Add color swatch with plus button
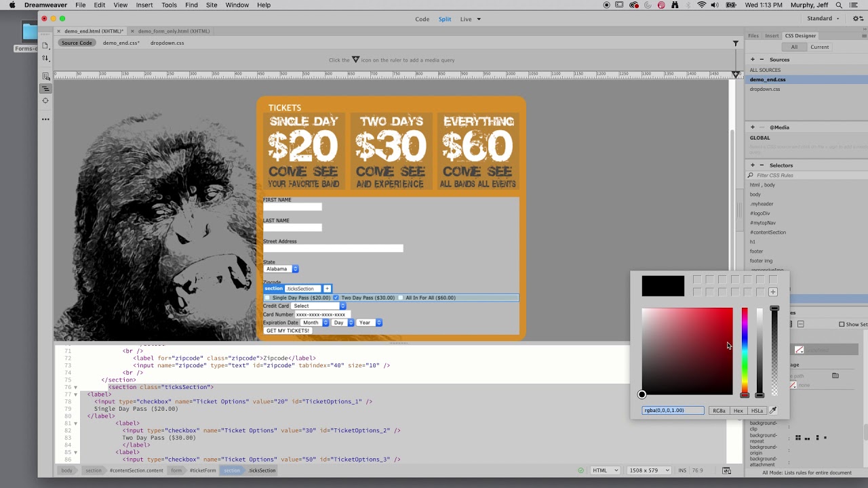The image size is (868, 488). [x=773, y=292]
